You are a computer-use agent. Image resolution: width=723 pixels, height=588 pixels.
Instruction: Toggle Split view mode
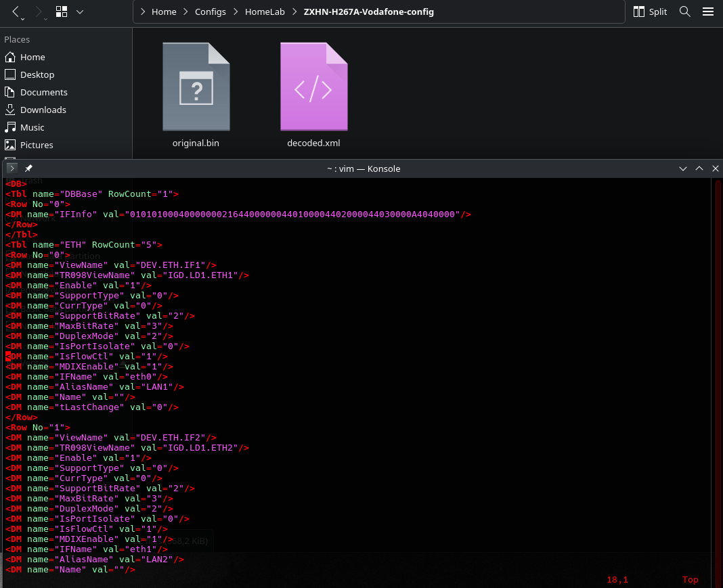649,11
